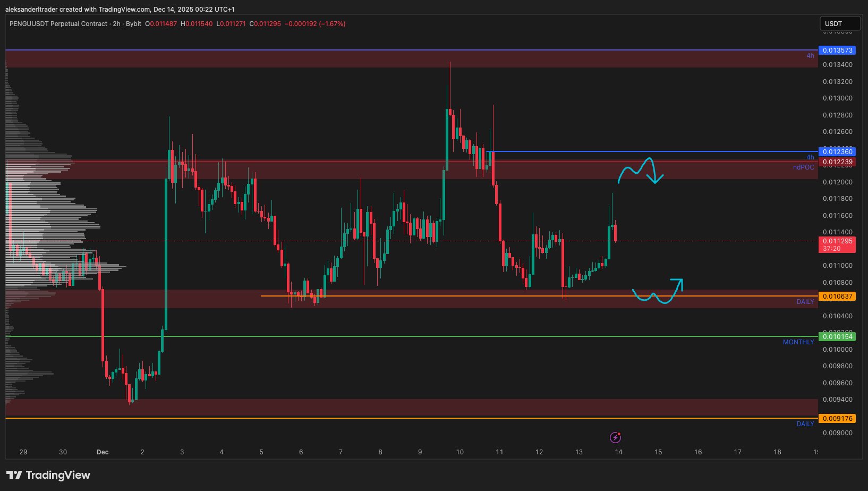Viewport: 868px width, 491px height.
Task: Click the purple lightning event icon
Action: pyautogui.click(x=615, y=437)
